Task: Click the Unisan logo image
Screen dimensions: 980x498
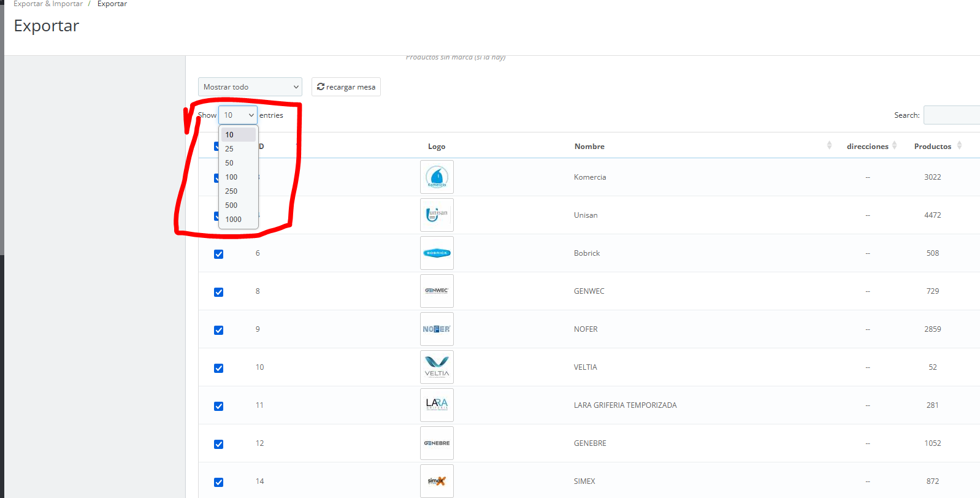Action: (x=437, y=215)
